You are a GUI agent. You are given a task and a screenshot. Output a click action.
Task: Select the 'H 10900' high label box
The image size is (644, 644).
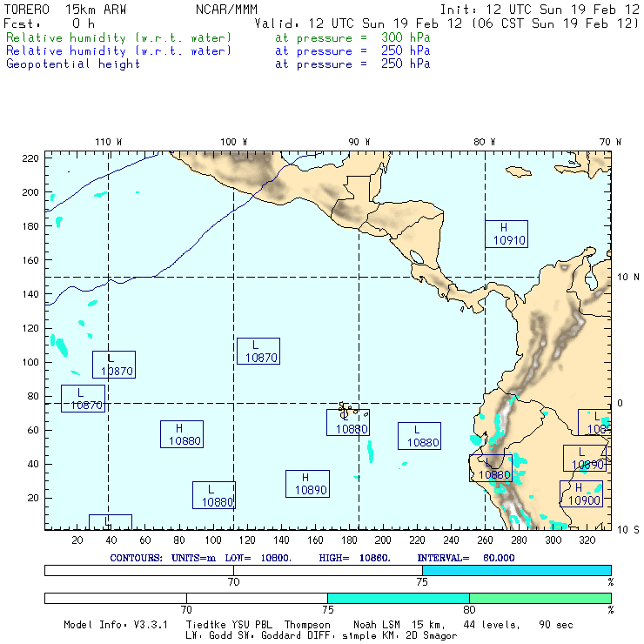(581, 493)
